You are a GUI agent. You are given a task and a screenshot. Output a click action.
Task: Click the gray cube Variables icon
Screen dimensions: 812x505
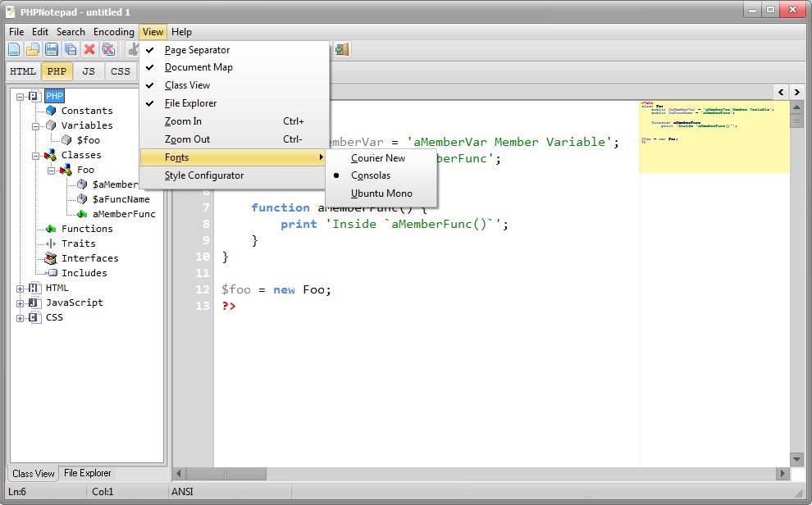(x=51, y=125)
